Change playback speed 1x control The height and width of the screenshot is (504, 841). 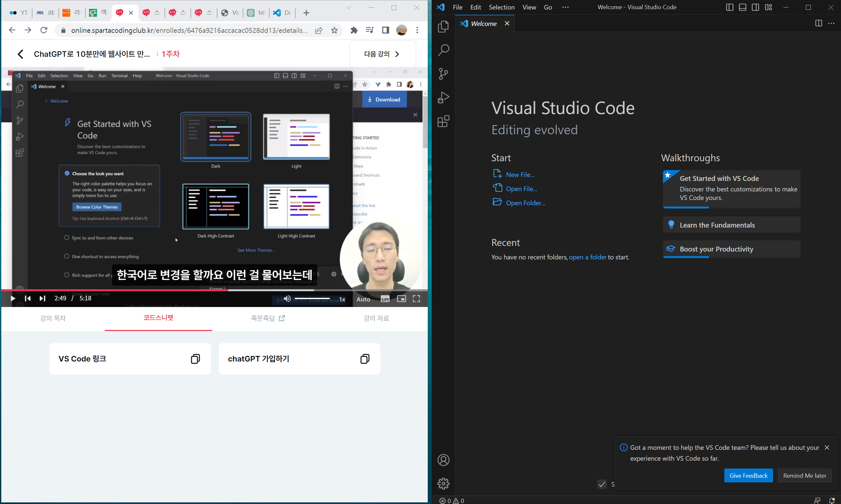(342, 299)
